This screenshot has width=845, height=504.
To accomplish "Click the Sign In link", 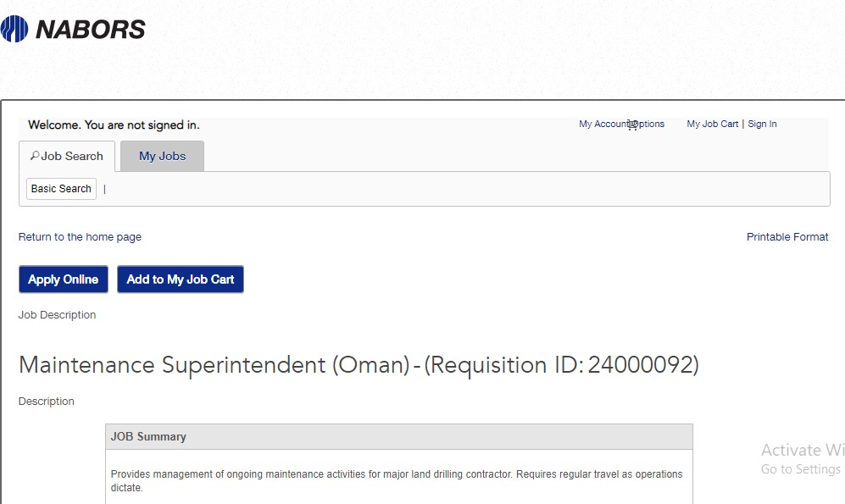I will pyautogui.click(x=762, y=124).
